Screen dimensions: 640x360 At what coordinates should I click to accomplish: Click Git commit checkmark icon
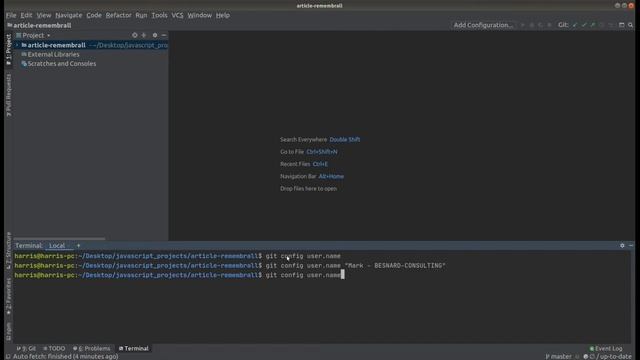[584, 25]
